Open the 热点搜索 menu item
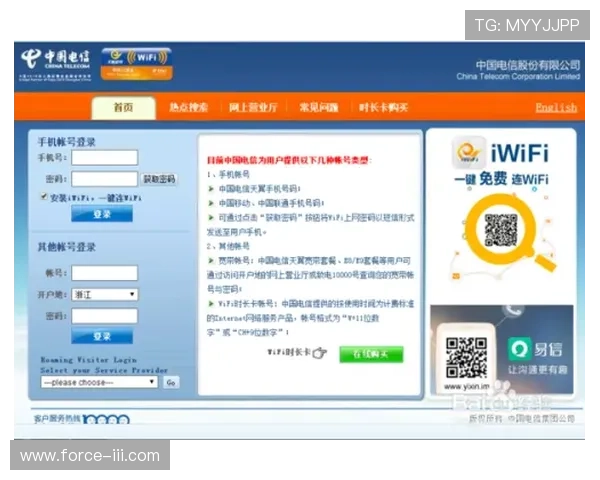The width and height of the screenshot is (600, 480). coord(188,107)
